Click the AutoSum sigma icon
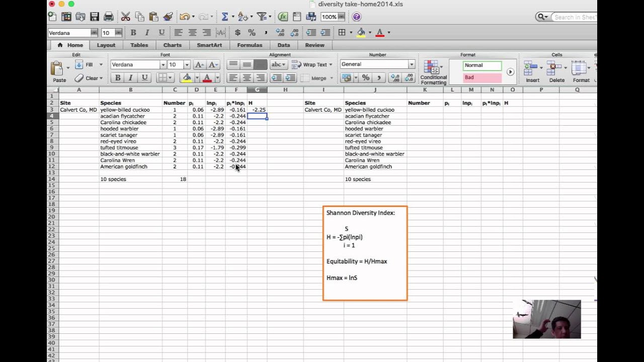Viewport: 644px width, 362px height. tap(224, 17)
